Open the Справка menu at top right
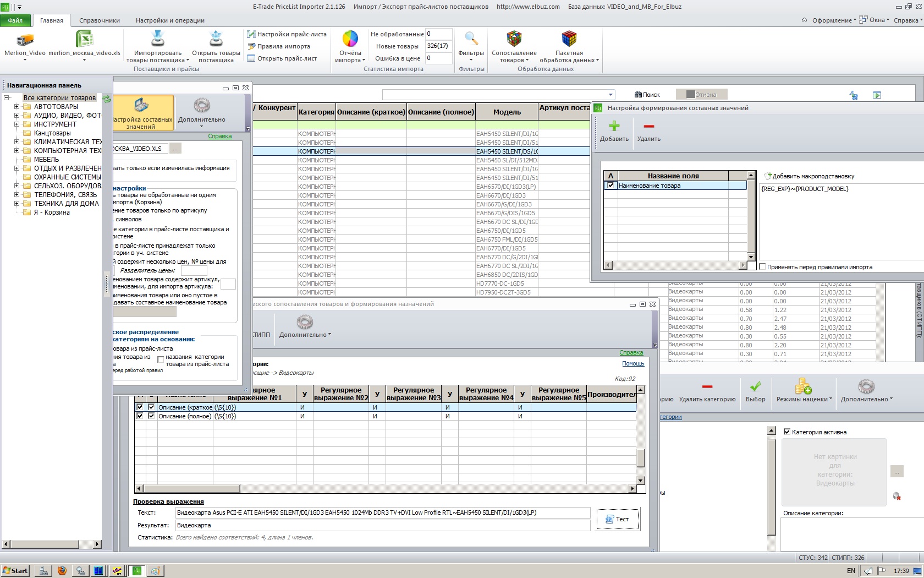The height and width of the screenshot is (578, 924). point(908,20)
